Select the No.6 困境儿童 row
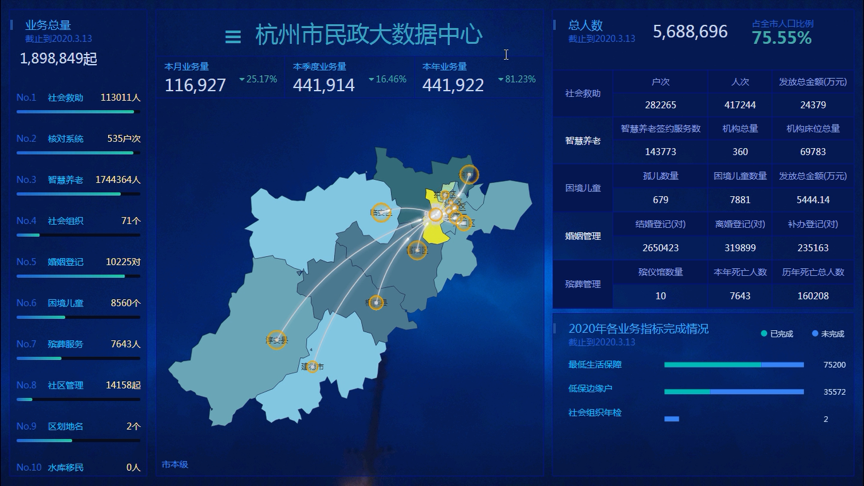Image resolution: width=864 pixels, height=486 pixels. pyautogui.click(x=78, y=309)
